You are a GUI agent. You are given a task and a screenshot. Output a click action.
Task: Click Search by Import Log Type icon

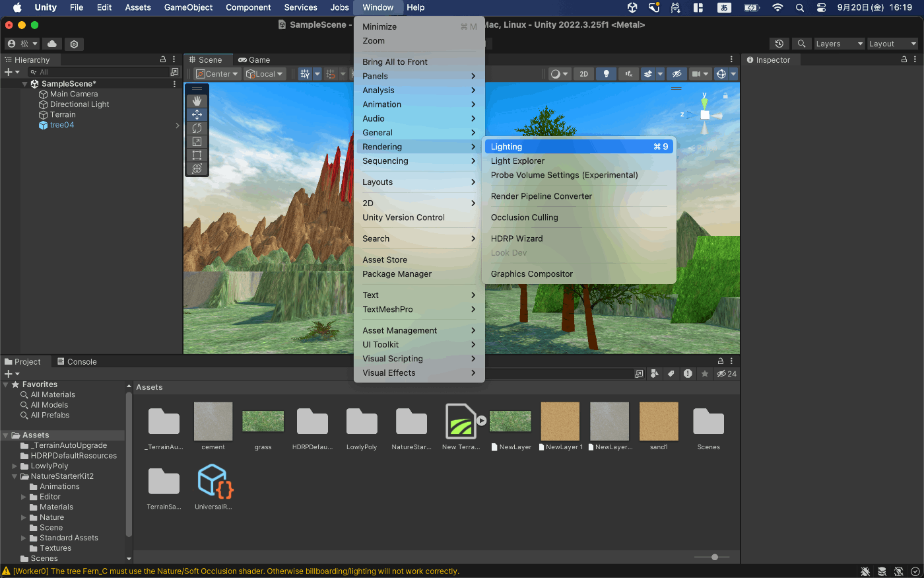pos(688,374)
